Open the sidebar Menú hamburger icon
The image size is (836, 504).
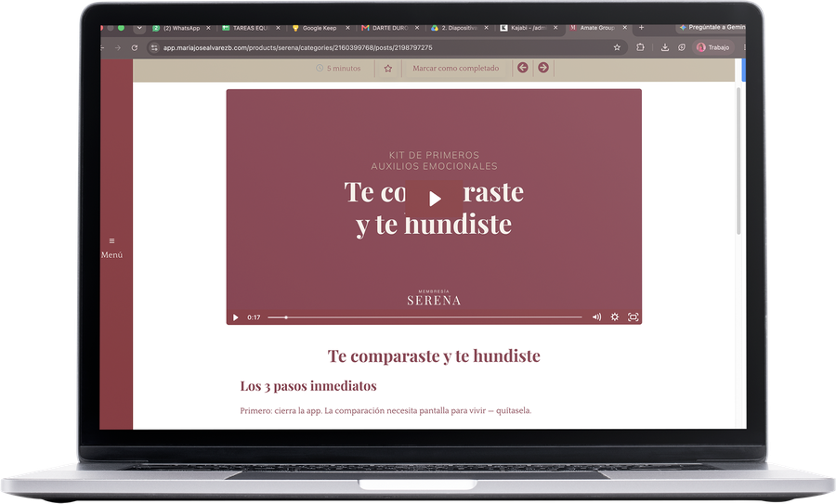[112, 240]
